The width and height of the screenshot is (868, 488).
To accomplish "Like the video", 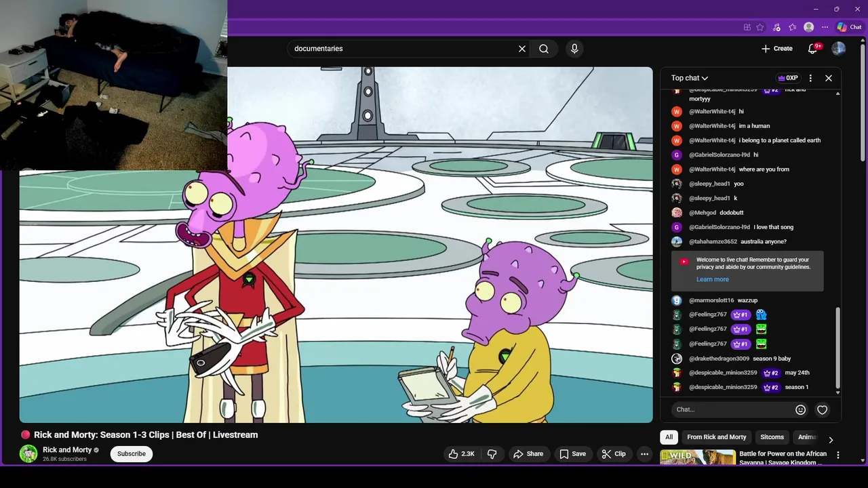I will [461, 454].
